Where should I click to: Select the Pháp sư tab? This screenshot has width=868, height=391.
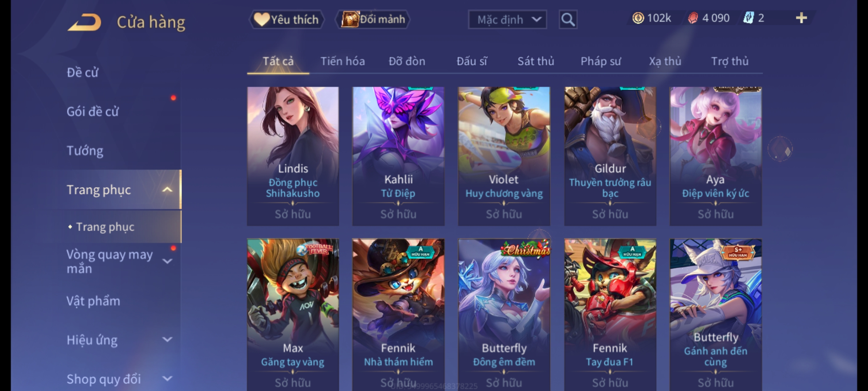pos(601,61)
